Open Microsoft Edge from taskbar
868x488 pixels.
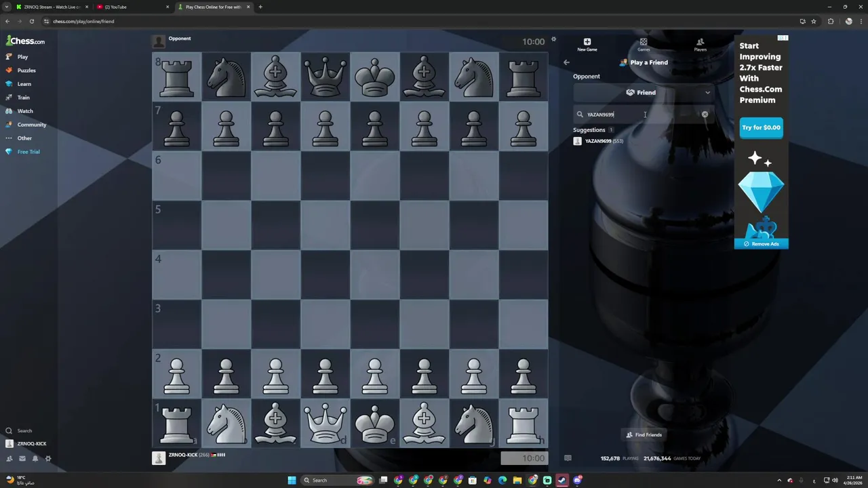coord(502,481)
